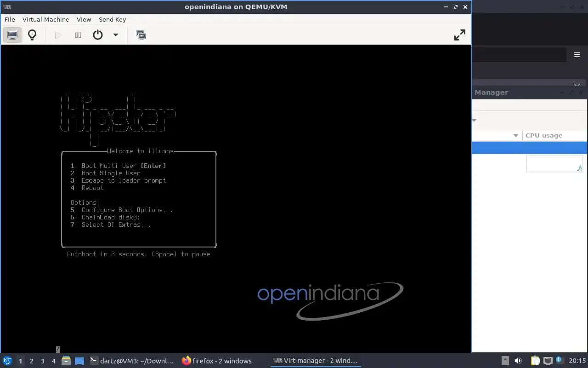
Task: Show the graphical console view
Action: pyautogui.click(x=12, y=35)
